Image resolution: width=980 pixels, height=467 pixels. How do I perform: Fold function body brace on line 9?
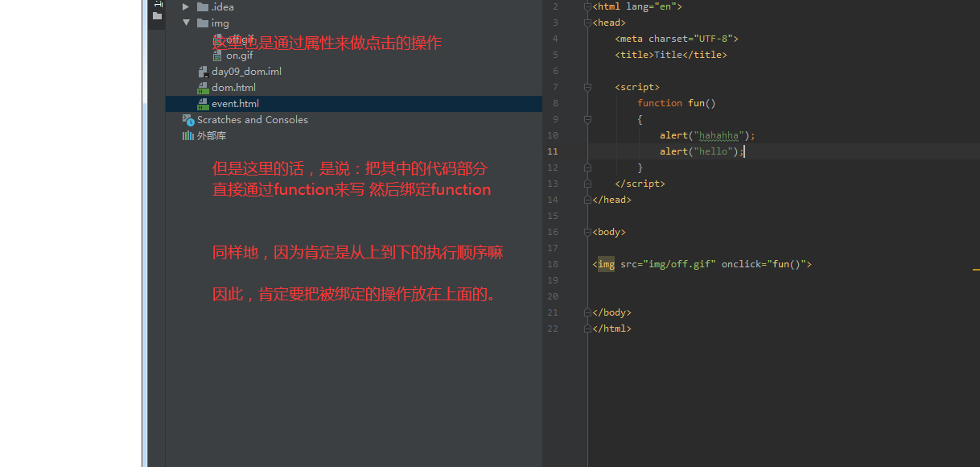[587, 119]
